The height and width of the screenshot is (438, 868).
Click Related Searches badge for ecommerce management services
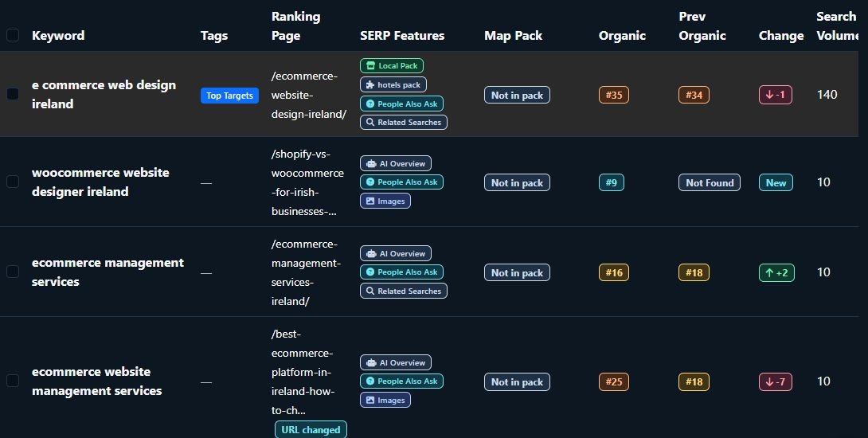[x=404, y=291]
